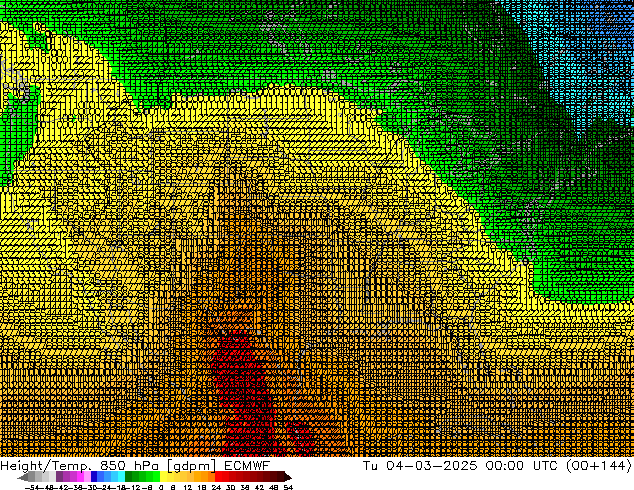Click the [gdpm] unit label
The width and height of the screenshot is (634, 490).
pos(191,466)
